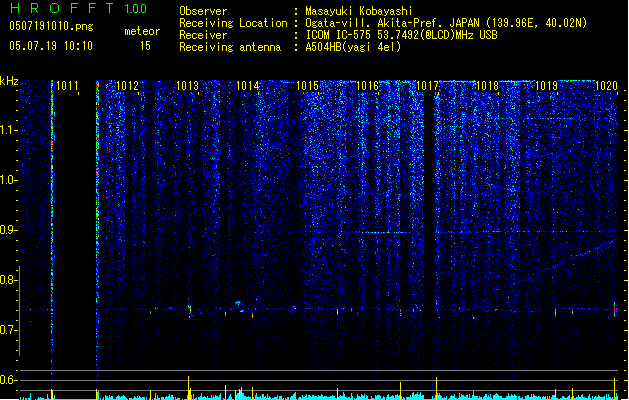Viewport: 629px width, 400px height.
Task: Click the 'Observer' field label
Action: [203, 11]
